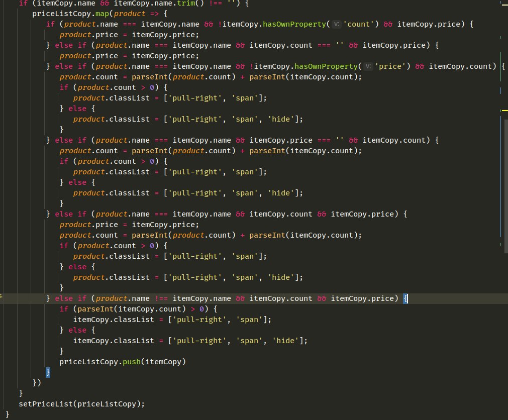Click the highlighted opening brace on the current line
The width and height of the screenshot is (508, 420).
coord(405,298)
